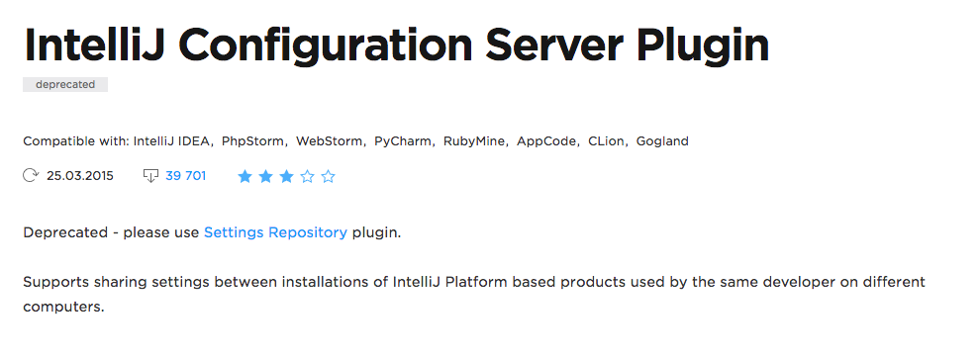Click CLion in compatibility list
Viewport: 980px width, 360px height.
click(x=606, y=141)
